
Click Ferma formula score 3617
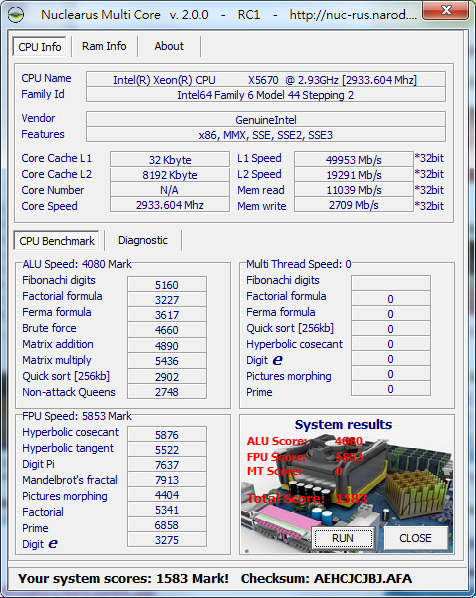167,315
